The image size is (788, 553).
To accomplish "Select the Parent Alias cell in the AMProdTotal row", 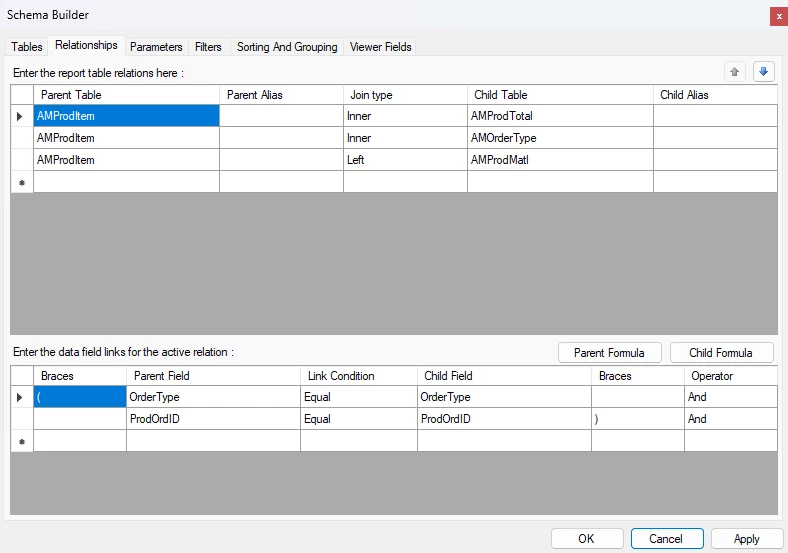I will (281, 116).
